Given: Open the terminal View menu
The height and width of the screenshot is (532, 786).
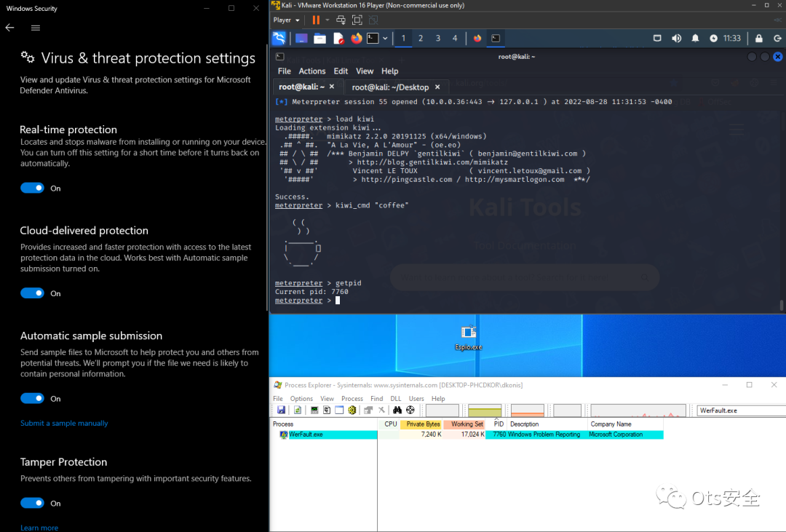Looking at the screenshot, I should point(365,71).
